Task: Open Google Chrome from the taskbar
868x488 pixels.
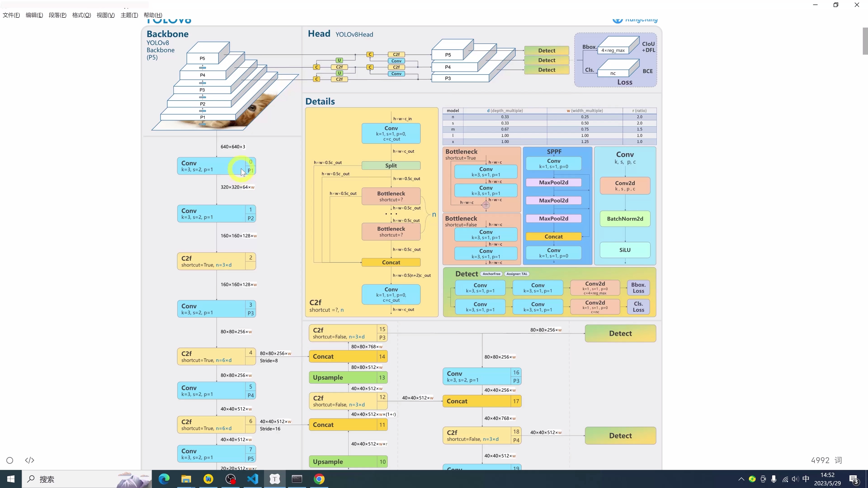Action: pos(319,479)
